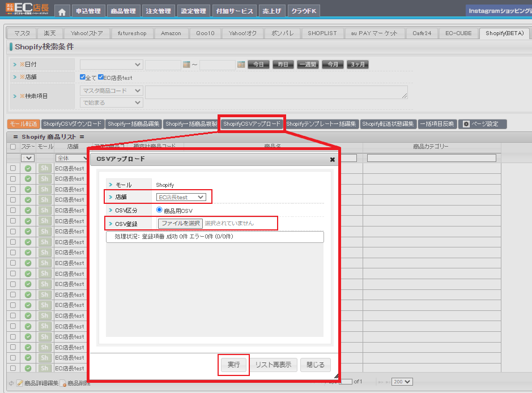
Task: Open status filter dropdown in list
Action: pyautogui.click(x=28, y=158)
